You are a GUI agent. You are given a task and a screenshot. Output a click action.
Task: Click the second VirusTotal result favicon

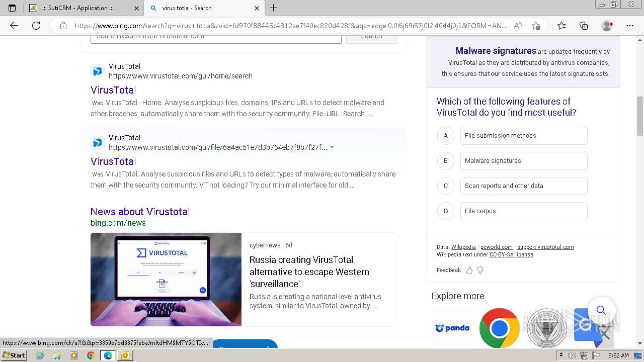point(98,143)
